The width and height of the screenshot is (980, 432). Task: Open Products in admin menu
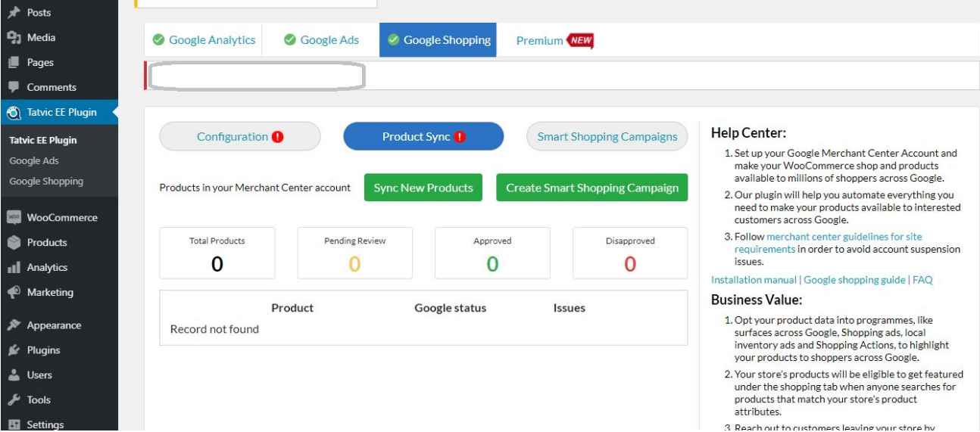click(x=59, y=242)
